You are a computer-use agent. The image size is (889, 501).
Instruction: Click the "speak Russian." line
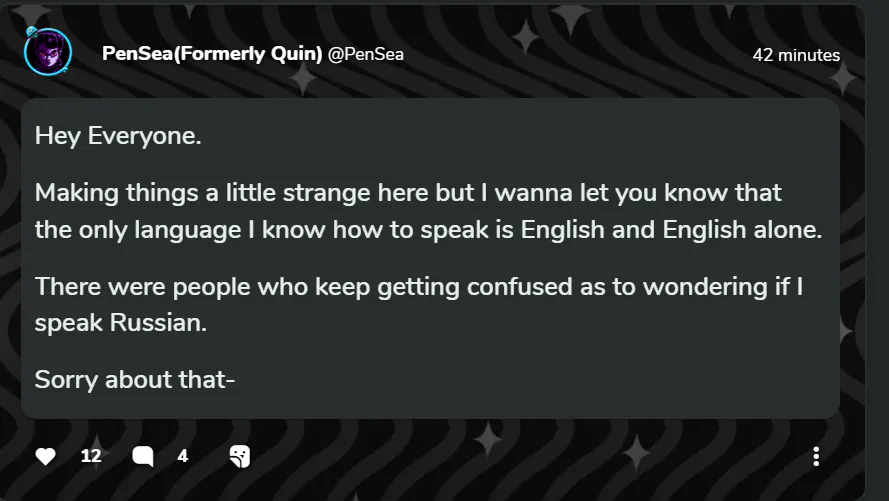click(x=123, y=324)
